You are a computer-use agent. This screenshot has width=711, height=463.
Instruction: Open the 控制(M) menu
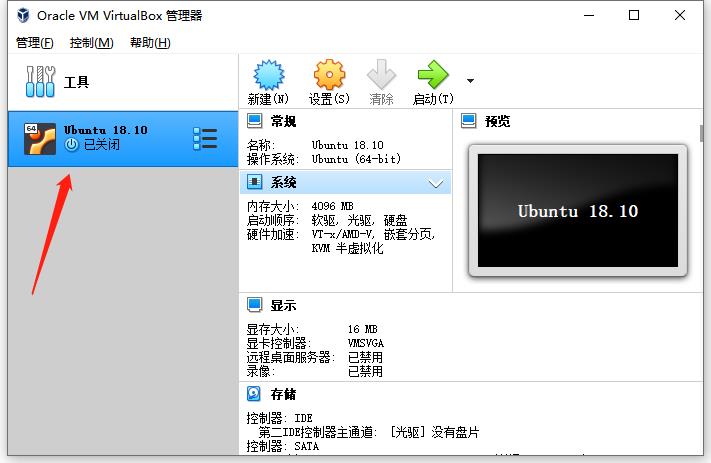tap(91, 43)
